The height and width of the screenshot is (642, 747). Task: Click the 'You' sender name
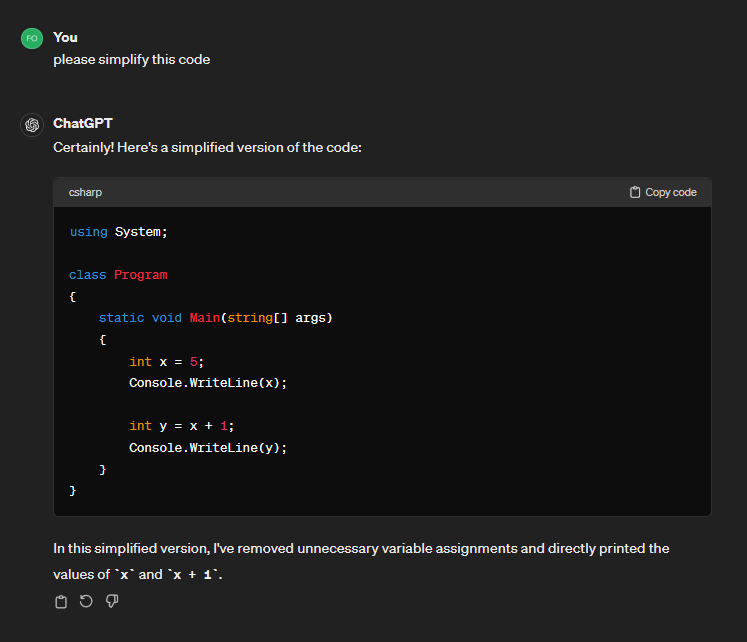coord(65,38)
